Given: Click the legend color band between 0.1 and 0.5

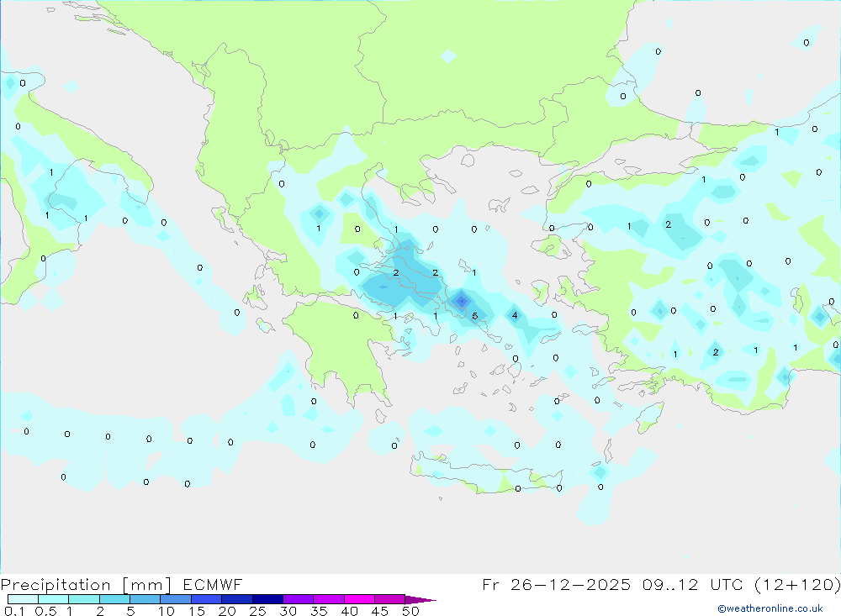Looking at the screenshot, I should tap(23, 599).
